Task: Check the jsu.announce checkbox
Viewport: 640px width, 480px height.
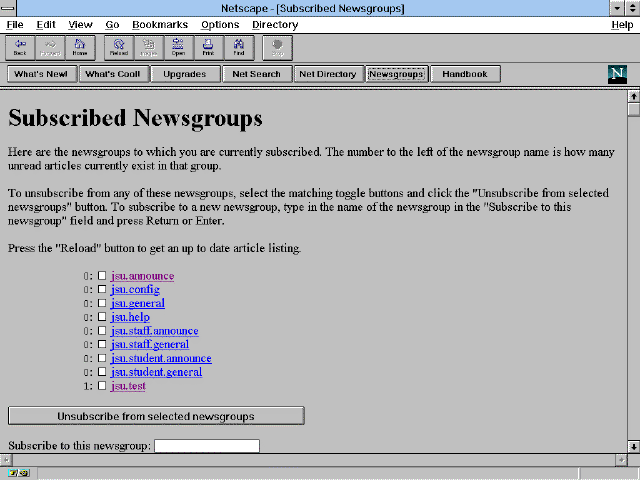Action: (102, 276)
